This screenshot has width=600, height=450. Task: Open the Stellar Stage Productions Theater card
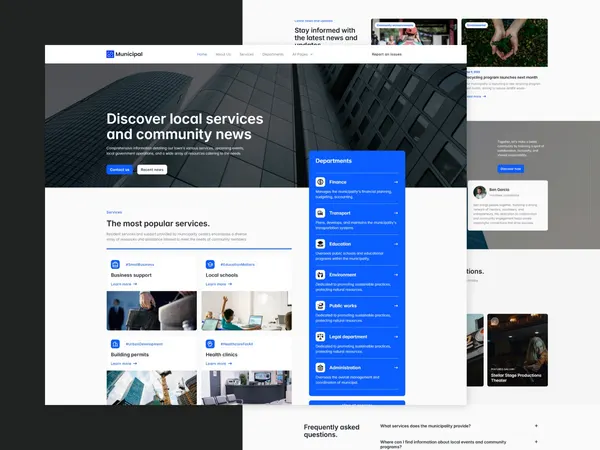click(x=517, y=350)
